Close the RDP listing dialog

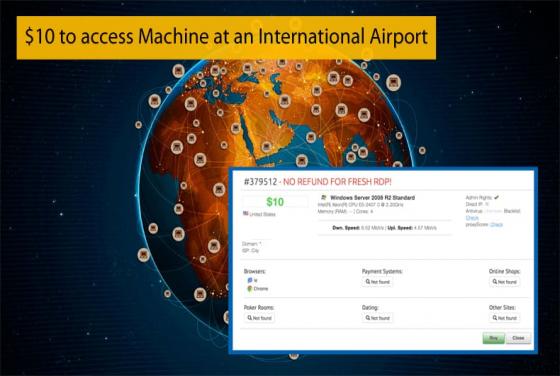point(518,338)
